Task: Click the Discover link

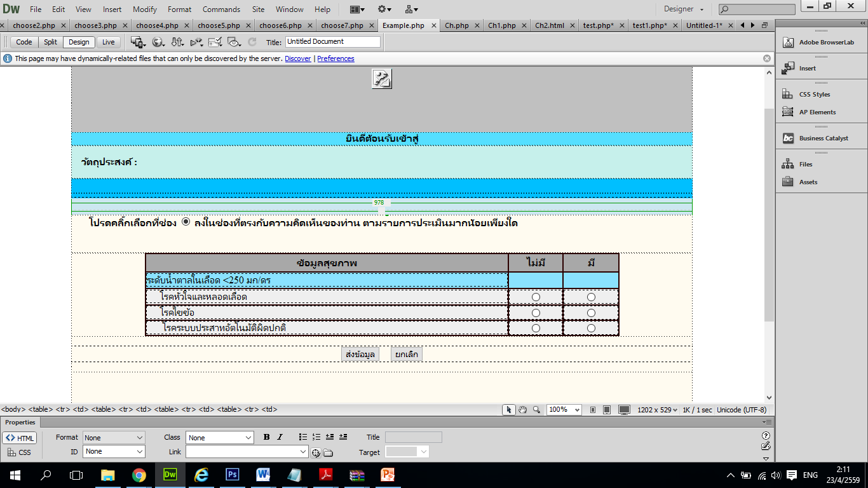Action: click(298, 58)
